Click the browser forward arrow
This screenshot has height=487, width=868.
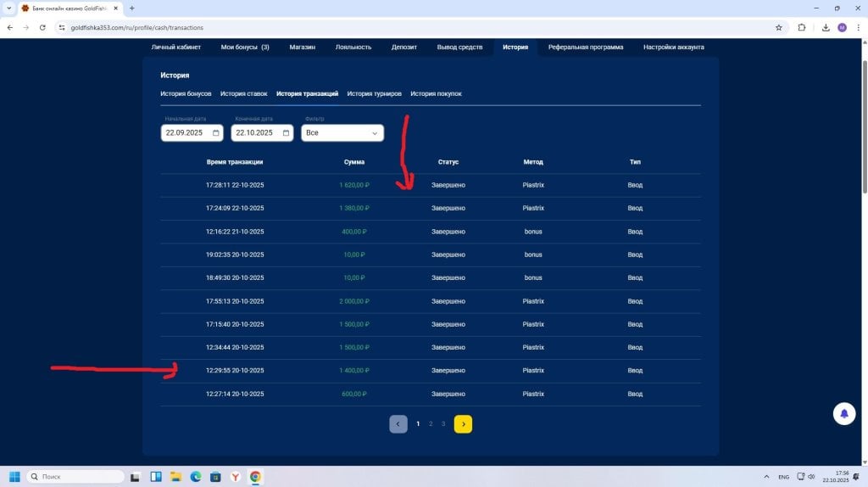click(26, 27)
